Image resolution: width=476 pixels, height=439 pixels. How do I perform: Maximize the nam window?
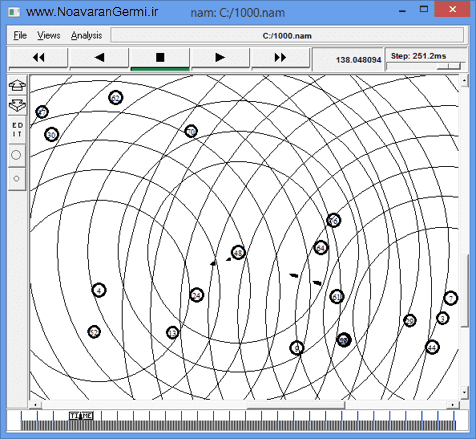pyautogui.click(x=424, y=9)
